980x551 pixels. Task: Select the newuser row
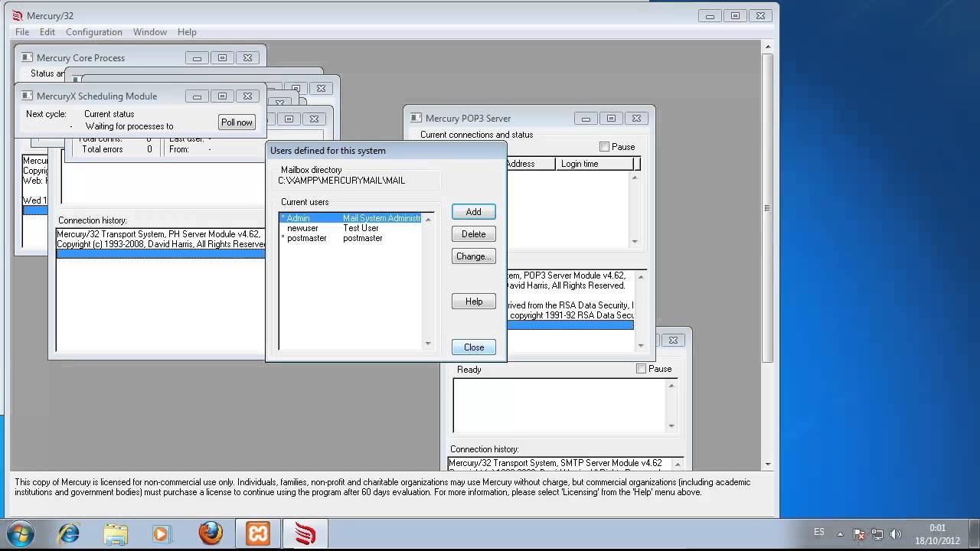[351, 228]
